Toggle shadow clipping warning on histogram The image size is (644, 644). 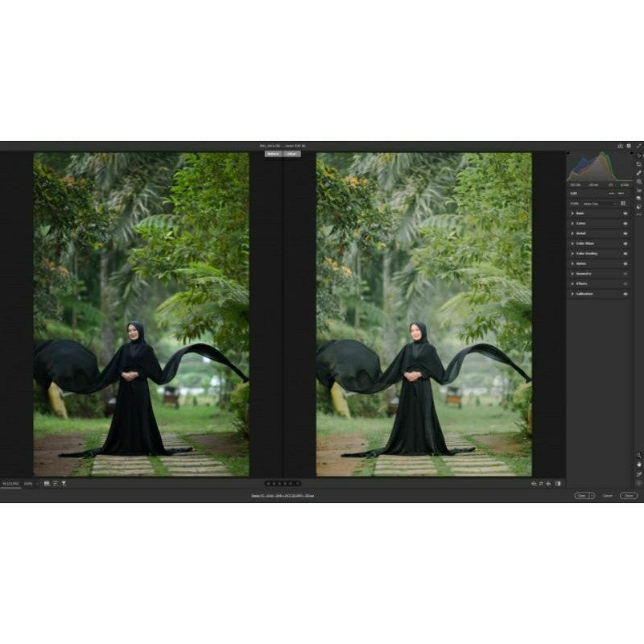(x=568, y=153)
